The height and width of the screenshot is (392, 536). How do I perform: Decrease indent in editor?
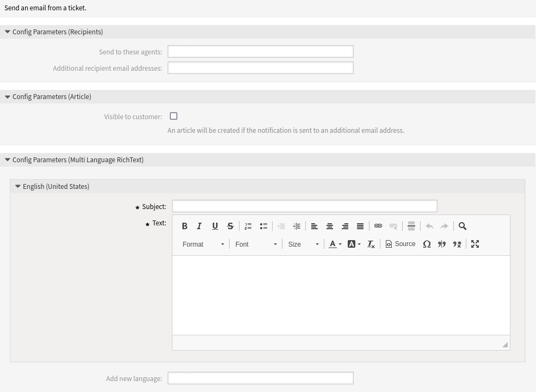pyautogui.click(x=281, y=226)
